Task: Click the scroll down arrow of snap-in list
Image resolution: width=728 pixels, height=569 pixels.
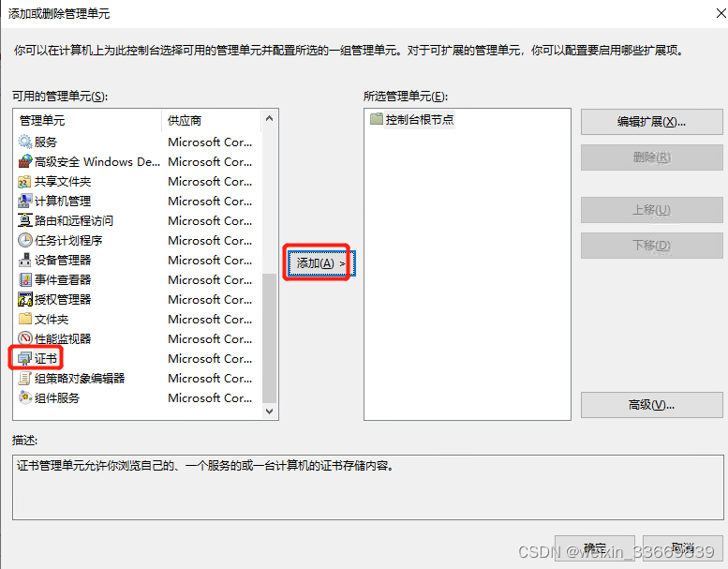Action: 269,412
